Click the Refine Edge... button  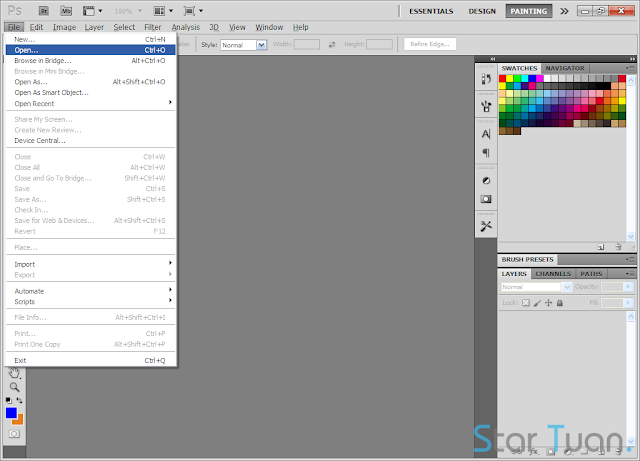[x=430, y=44]
